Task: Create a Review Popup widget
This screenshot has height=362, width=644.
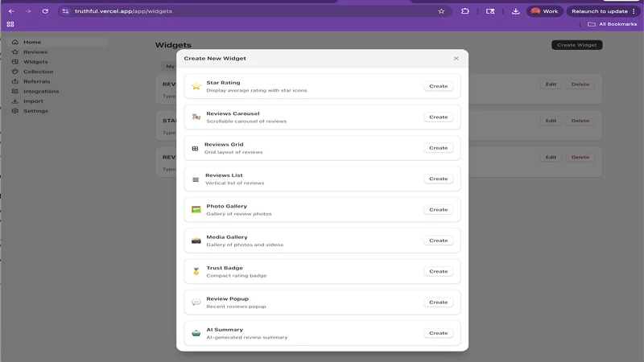Action: click(438, 302)
